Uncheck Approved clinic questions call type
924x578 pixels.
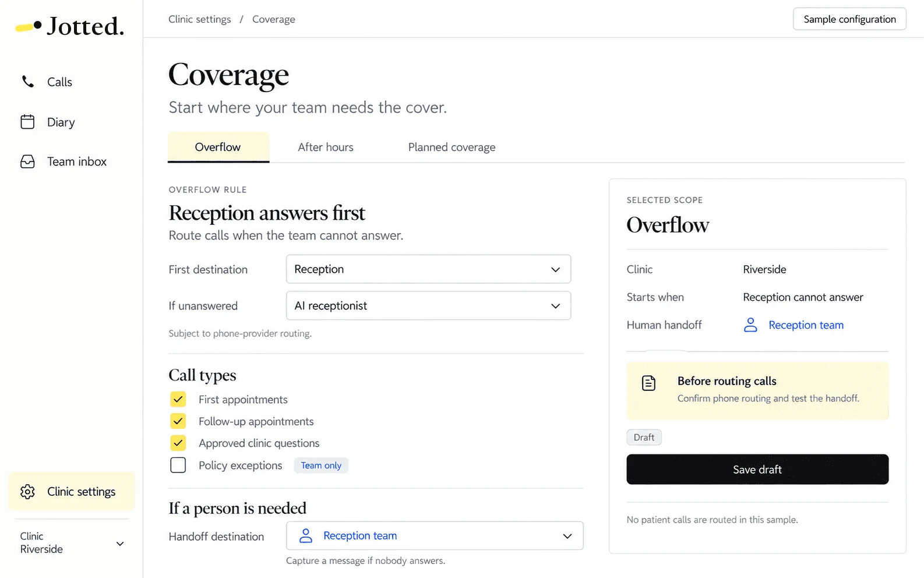click(178, 443)
